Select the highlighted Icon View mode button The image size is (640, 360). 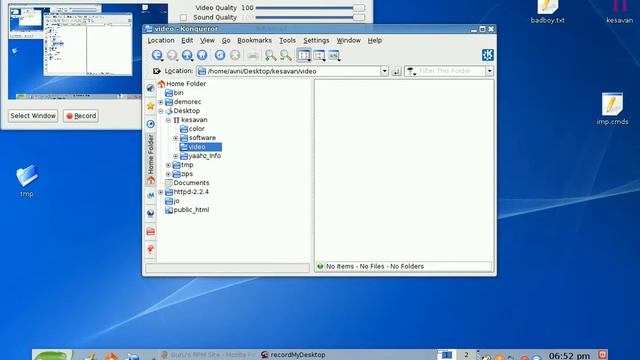point(304,55)
